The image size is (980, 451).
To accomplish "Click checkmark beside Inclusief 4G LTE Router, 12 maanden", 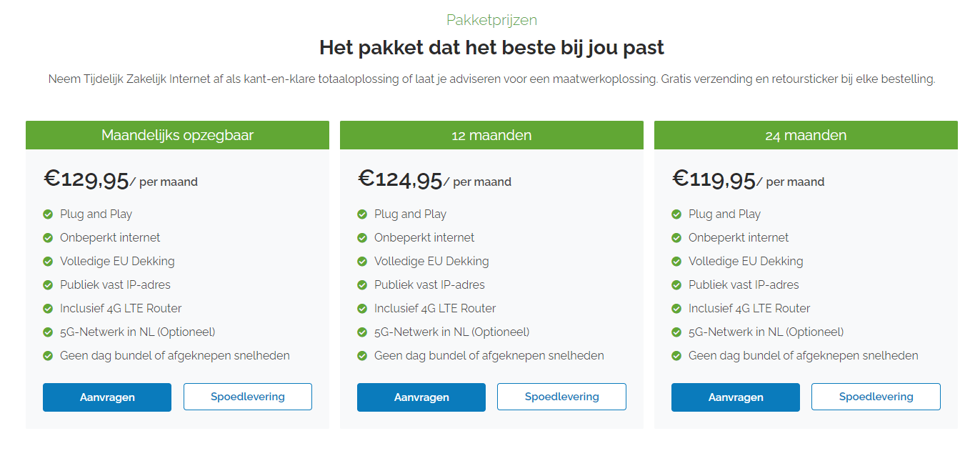I will coord(362,309).
